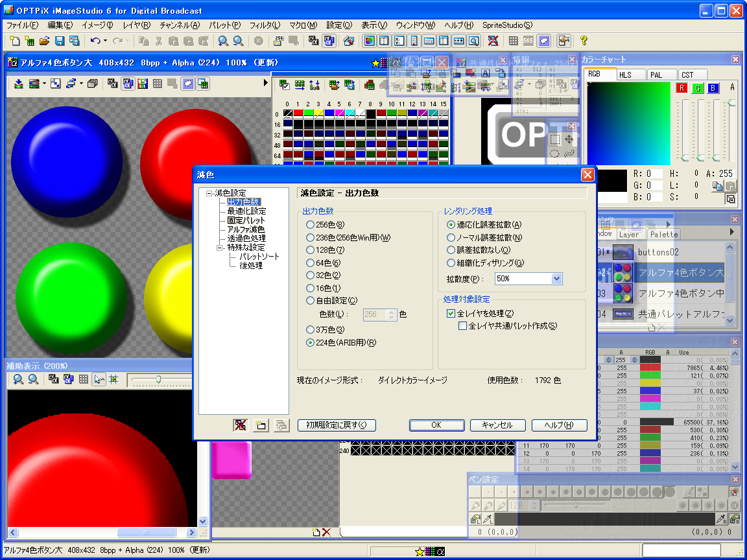Click the 初期設定に戻す button

click(337, 425)
